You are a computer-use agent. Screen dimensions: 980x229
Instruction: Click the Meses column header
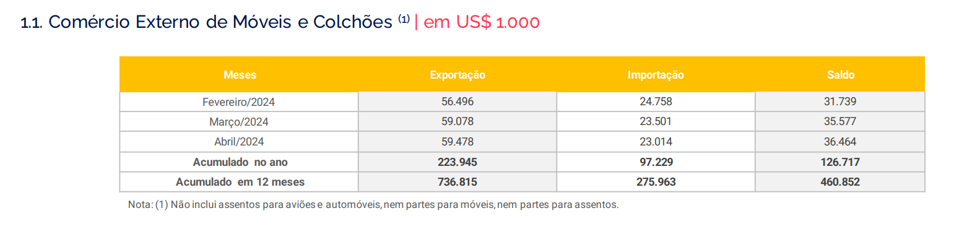pyautogui.click(x=240, y=75)
